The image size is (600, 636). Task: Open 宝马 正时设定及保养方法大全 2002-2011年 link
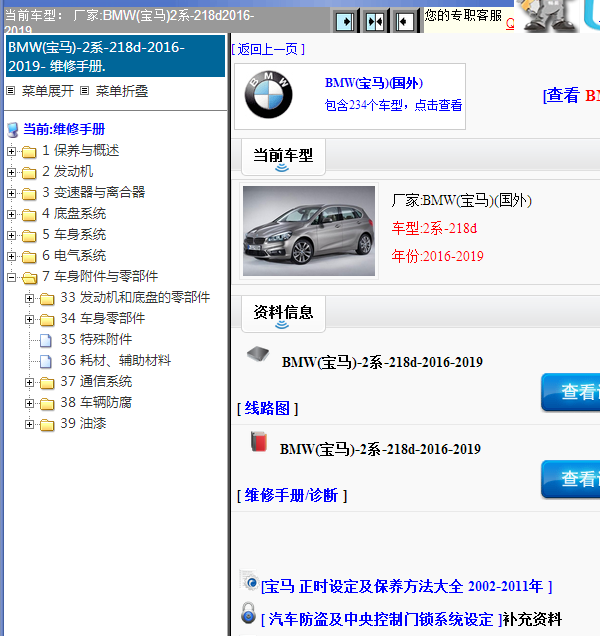tap(406, 587)
